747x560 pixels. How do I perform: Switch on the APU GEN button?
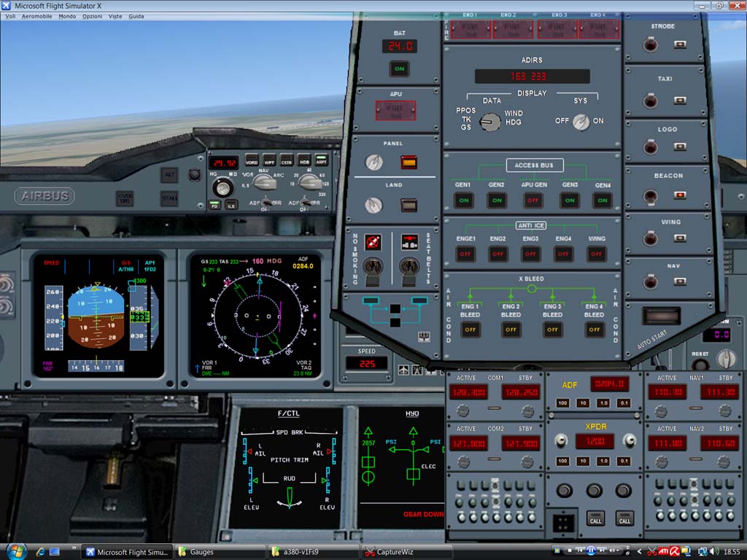coord(533,201)
